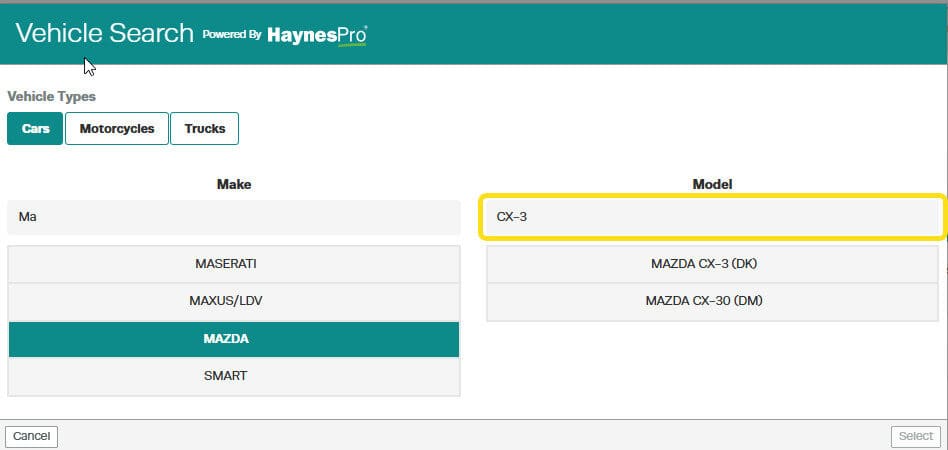Click the HaynesPro logo in header

(317, 35)
